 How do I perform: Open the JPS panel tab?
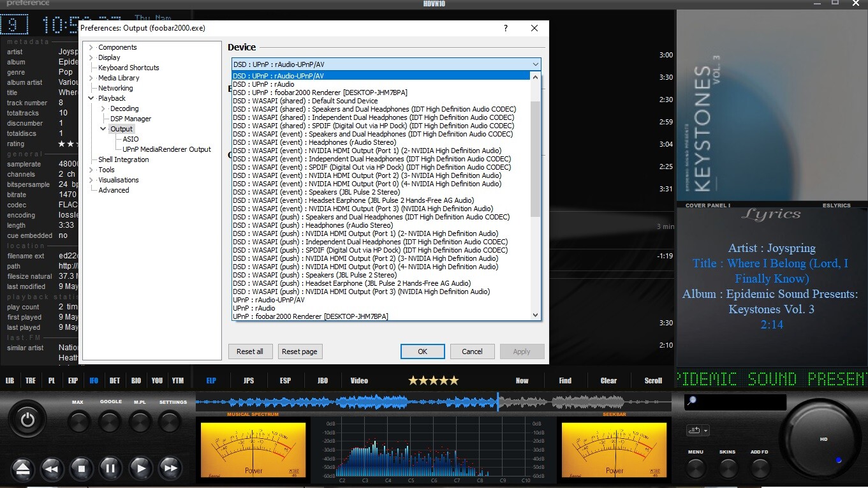coord(248,381)
